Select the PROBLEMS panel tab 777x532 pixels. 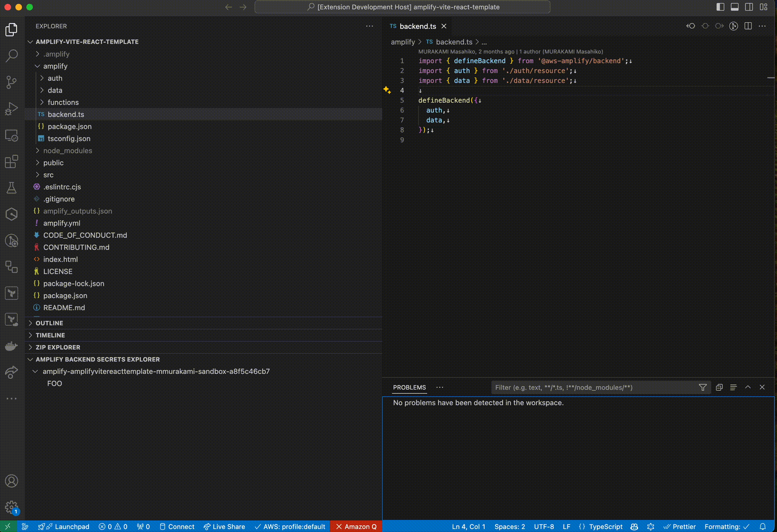click(x=409, y=388)
